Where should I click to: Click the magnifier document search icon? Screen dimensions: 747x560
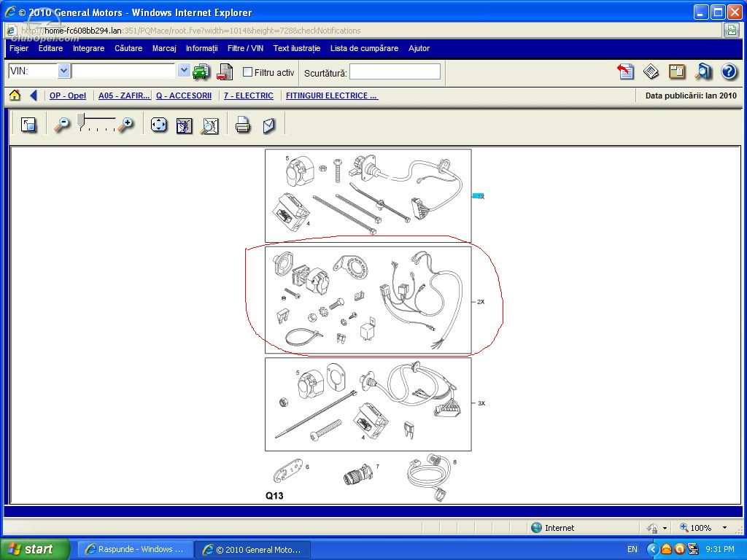pyautogui.click(x=703, y=71)
